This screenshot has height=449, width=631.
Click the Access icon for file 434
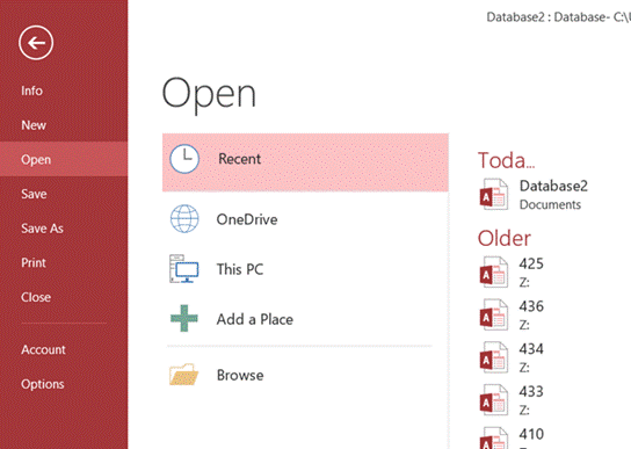(494, 357)
